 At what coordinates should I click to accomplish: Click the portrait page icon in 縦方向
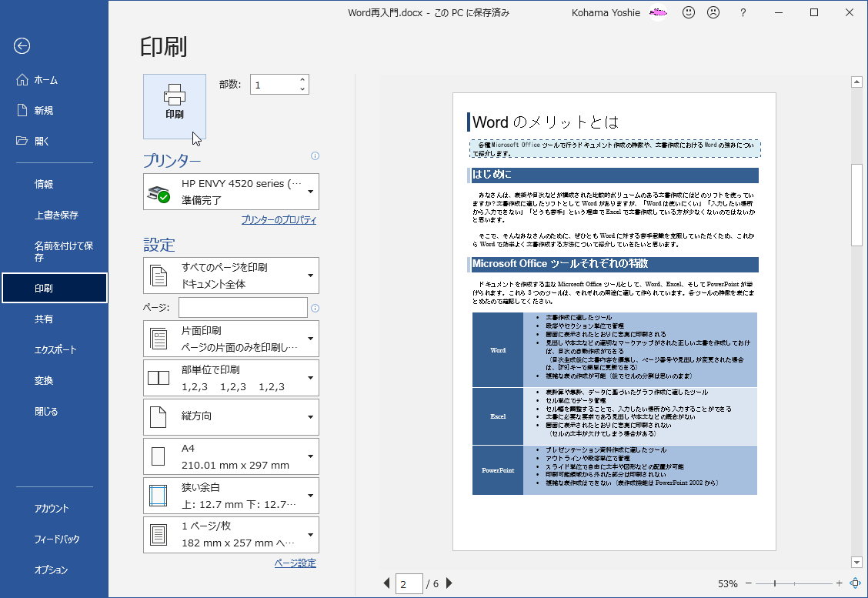[x=159, y=417]
